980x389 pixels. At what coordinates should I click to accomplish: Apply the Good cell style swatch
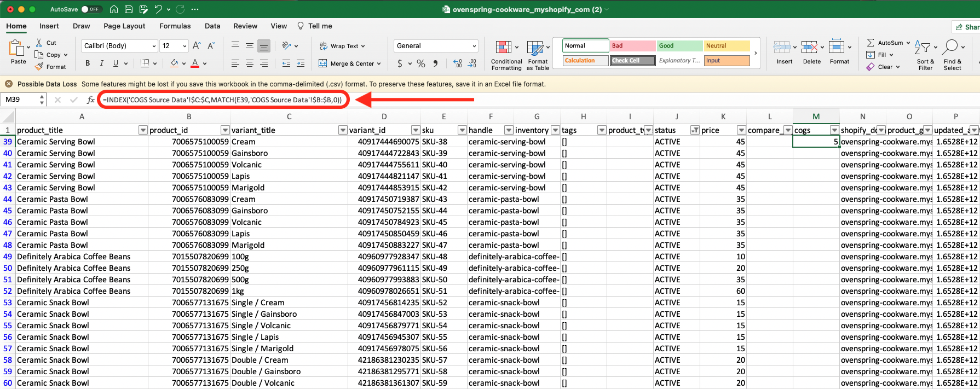679,46
